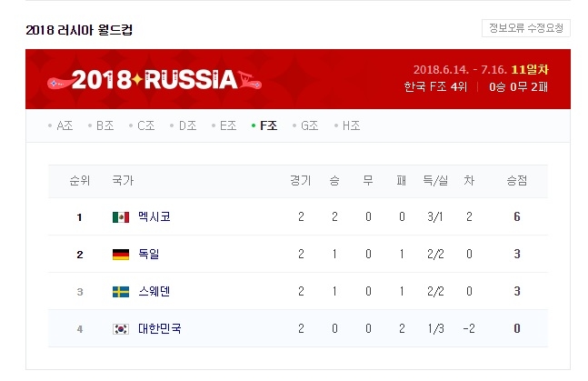Switch to the B조 group tab
588x381 pixels.
pos(102,125)
